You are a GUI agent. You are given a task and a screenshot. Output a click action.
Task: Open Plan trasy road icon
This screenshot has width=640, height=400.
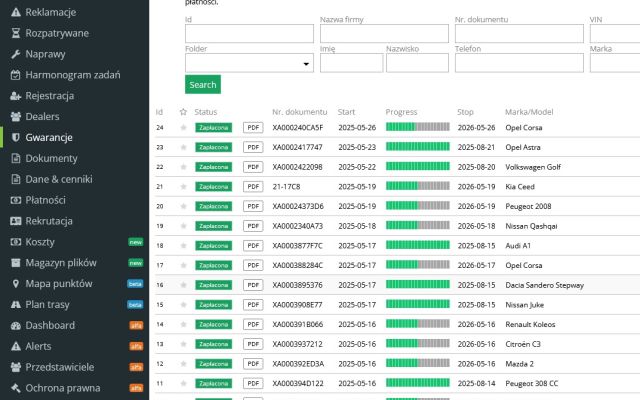[15, 304]
